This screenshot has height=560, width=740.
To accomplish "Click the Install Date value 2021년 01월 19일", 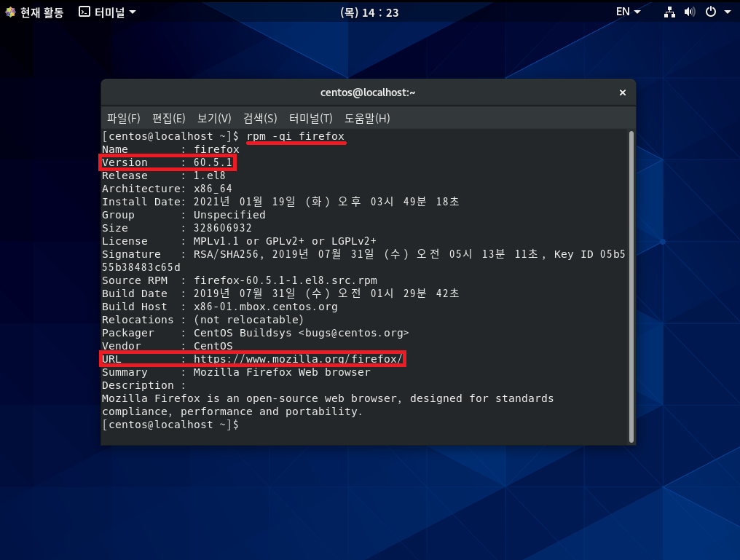I will (245, 202).
